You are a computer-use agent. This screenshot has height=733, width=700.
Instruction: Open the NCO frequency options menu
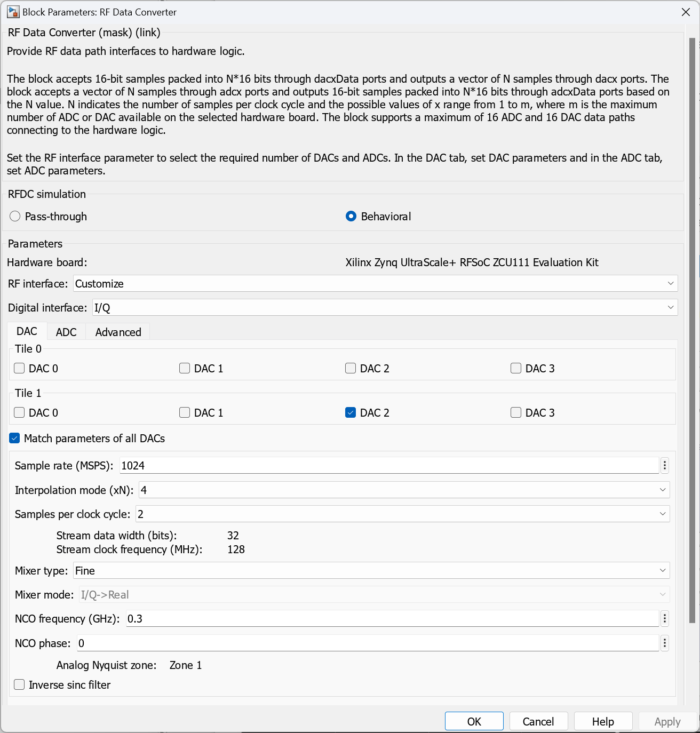pyautogui.click(x=664, y=618)
